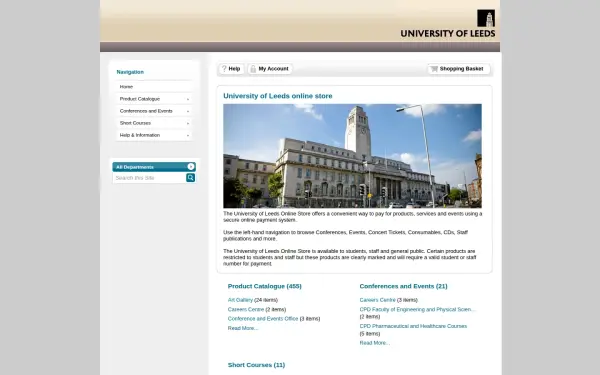
Task: Open CPD Pharmaceutical and Healthcare Courses link
Action: point(413,326)
